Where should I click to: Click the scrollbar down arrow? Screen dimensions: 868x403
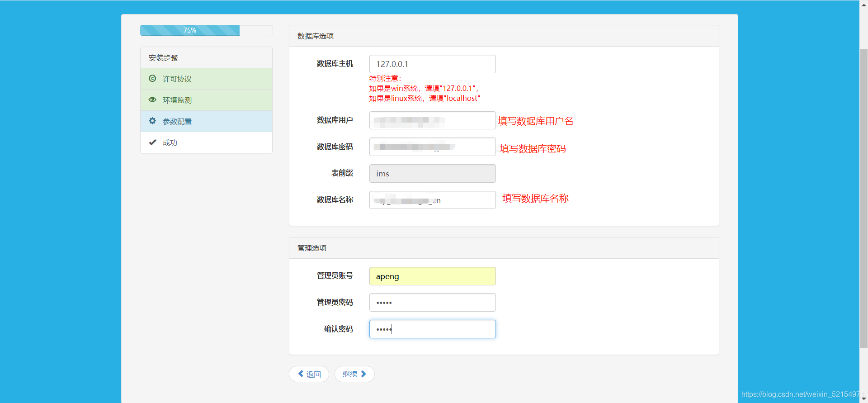click(x=863, y=399)
